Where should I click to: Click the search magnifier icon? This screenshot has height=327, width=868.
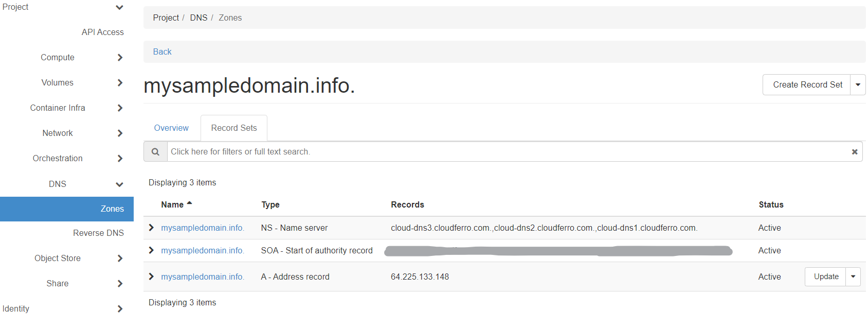click(155, 152)
